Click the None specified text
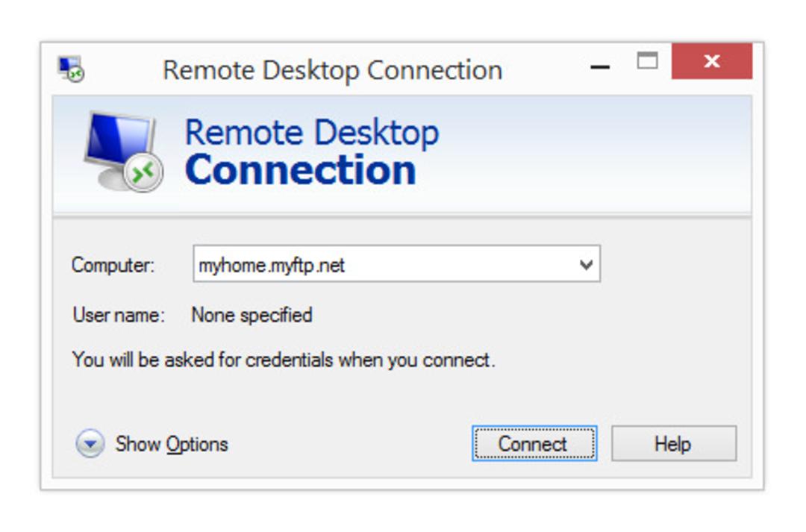 click(x=252, y=315)
